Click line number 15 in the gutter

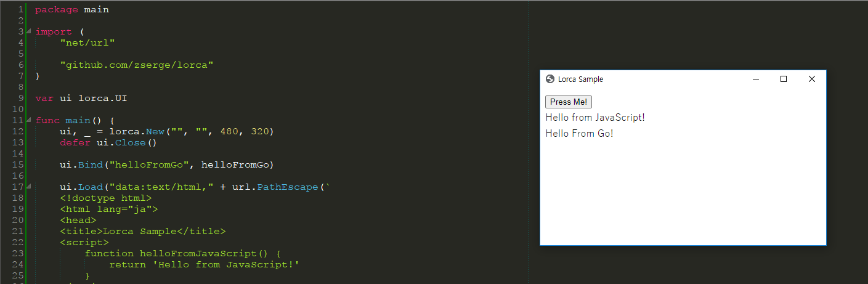click(x=18, y=164)
